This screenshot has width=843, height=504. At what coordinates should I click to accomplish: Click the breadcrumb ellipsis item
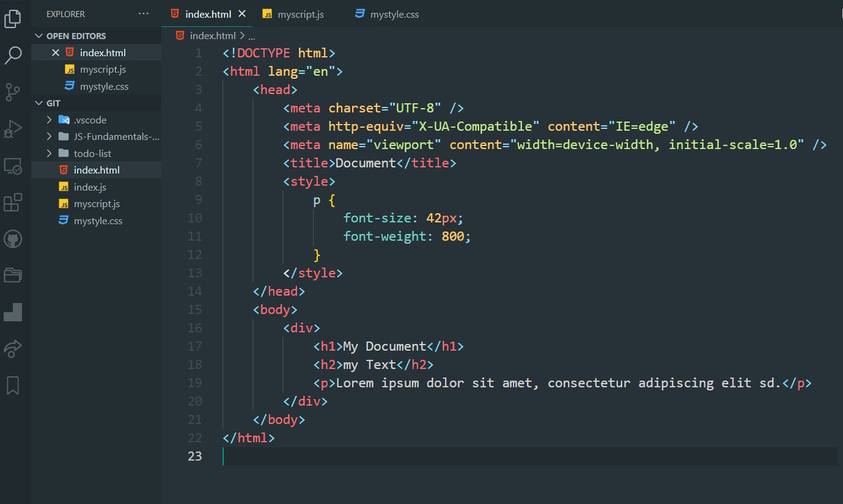[x=251, y=36]
